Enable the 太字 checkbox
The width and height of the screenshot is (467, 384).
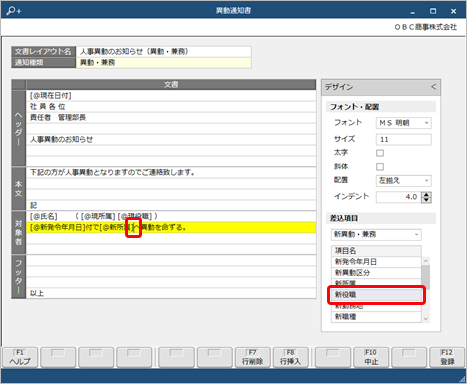(x=380, y=153)
